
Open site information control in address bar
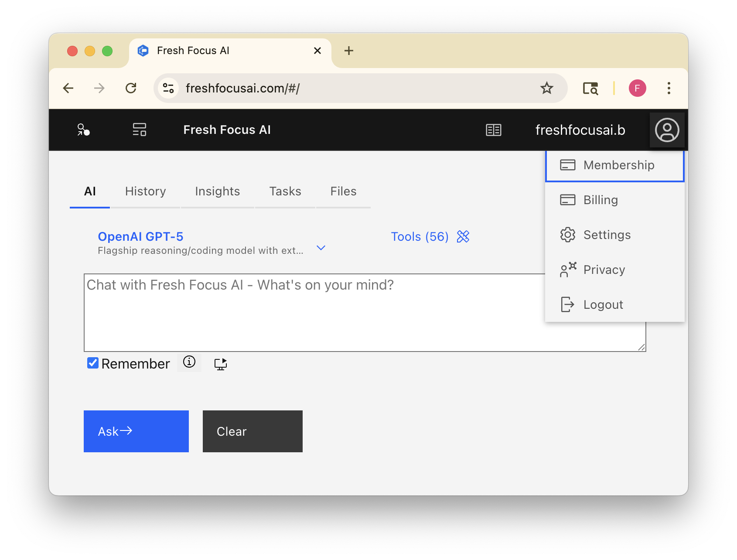pos(168,88)
